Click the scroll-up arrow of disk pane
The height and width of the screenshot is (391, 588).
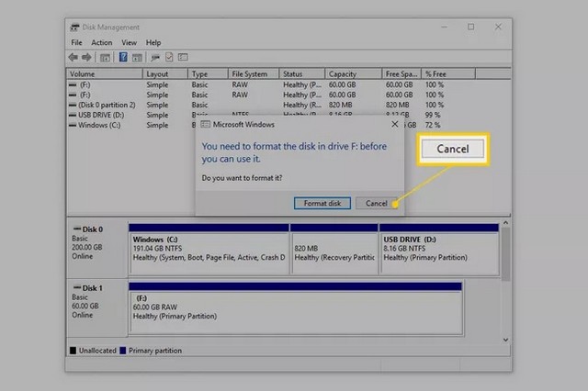[505, 222]
